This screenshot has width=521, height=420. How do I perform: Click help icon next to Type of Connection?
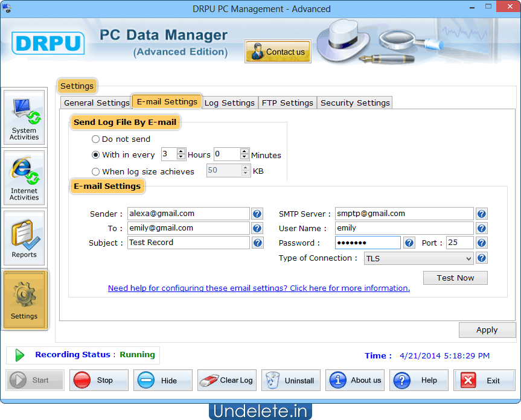pos(482,258)
